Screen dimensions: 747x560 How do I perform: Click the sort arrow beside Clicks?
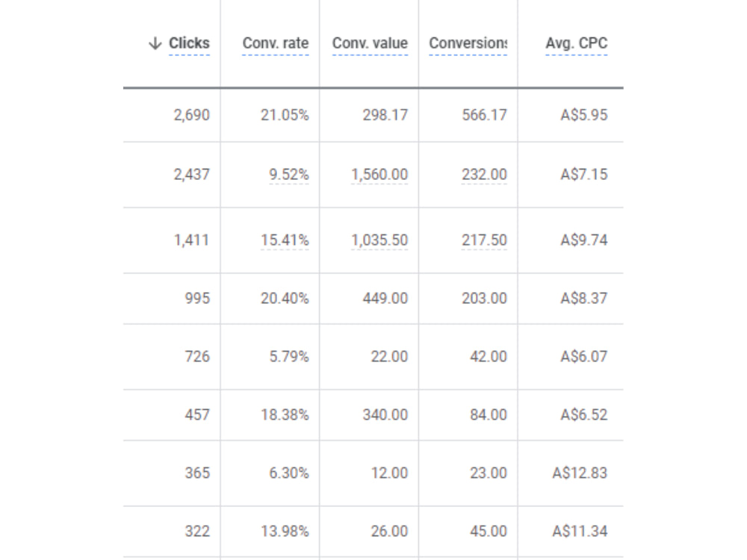(x=155, y=43)
